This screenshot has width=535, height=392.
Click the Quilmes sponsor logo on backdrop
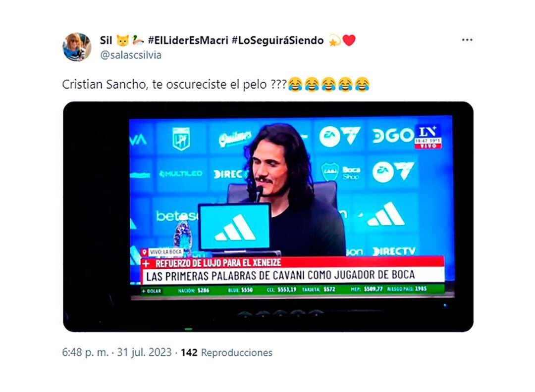[235, 139]
